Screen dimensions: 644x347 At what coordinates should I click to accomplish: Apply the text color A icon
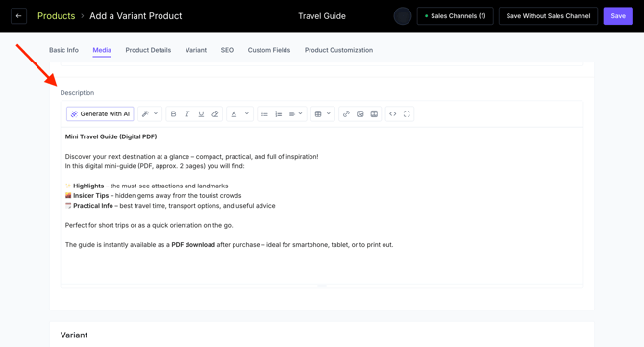click(234, 113)
